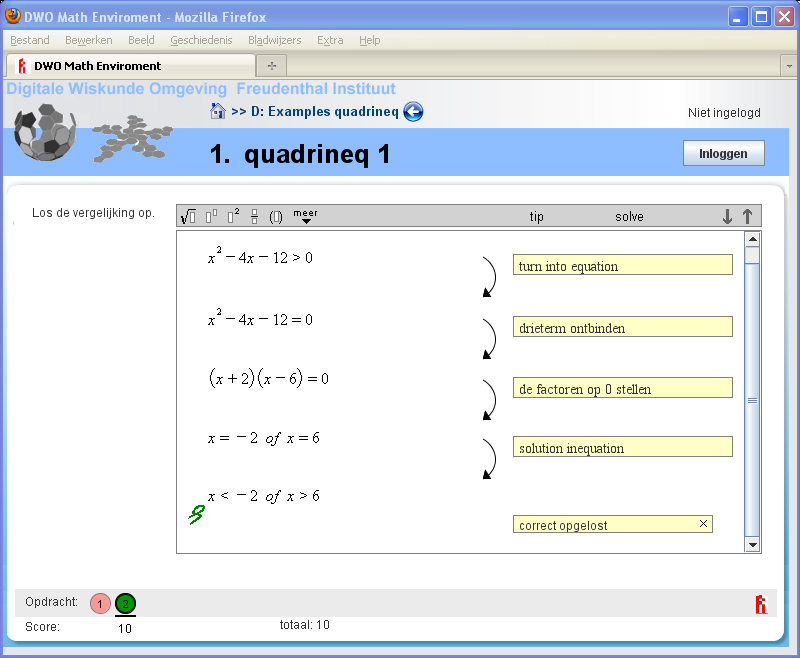Click the soccer ball polyhedron logo

pyautogui.click(x=45, y=132)
